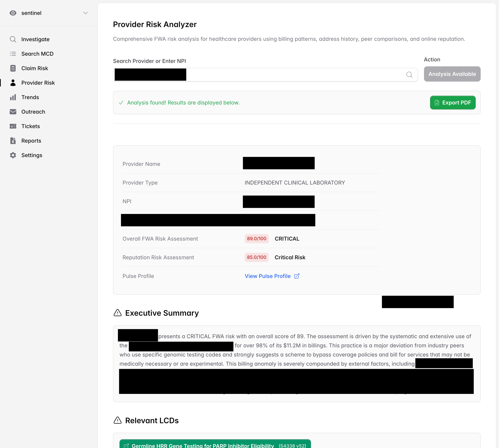Expand the sentinel workspace dropdown chevron
499x448 pixels.
click(x=85, y=13)
